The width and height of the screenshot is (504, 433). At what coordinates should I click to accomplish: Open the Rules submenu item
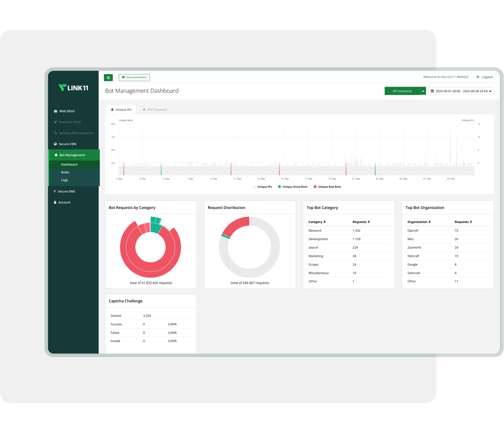pyautogui.click(x=65, y=172)
